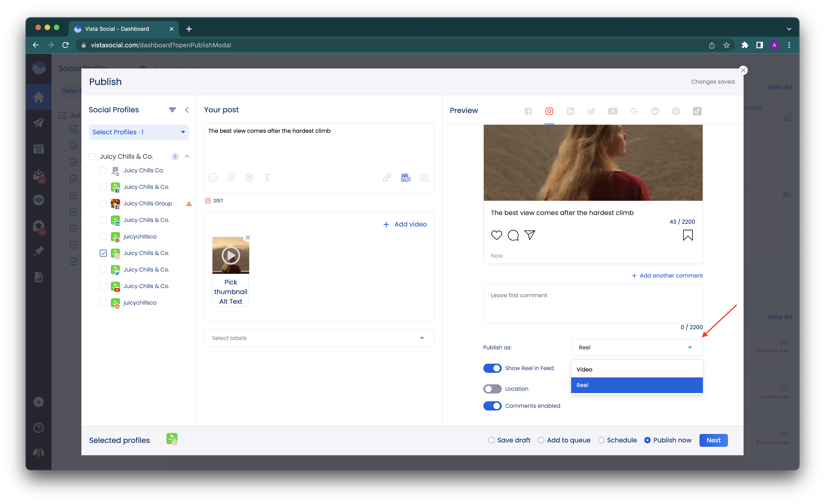The height and width of the screenshot is (504, 825).
Task: Select Publish now radio option
Action: [x=647, y=440]
